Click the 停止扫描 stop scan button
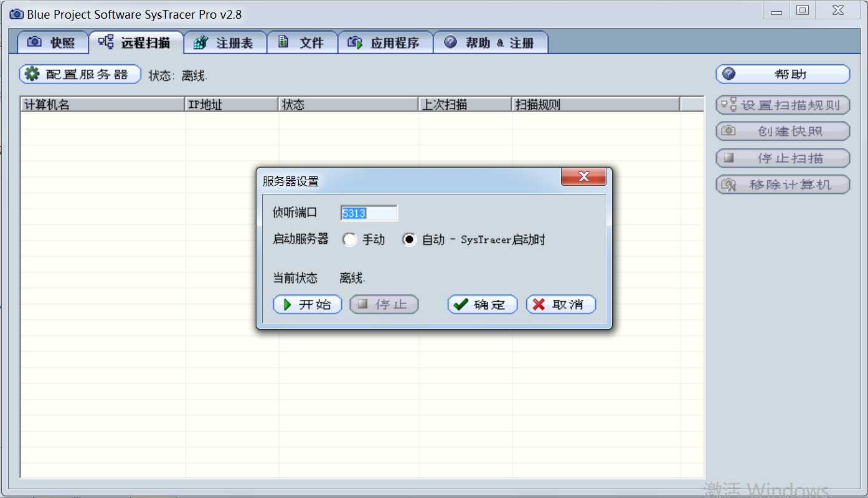868x498 pixels. pos(783,158)
